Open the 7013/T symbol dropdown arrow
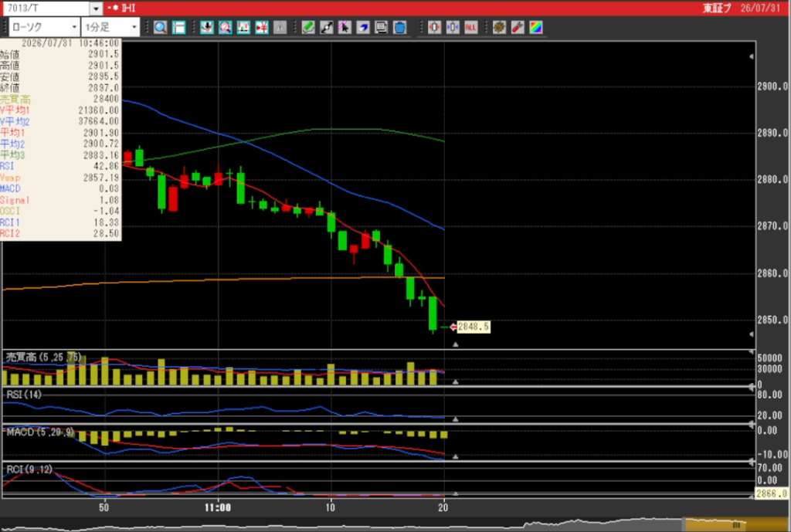 point(97,8)
